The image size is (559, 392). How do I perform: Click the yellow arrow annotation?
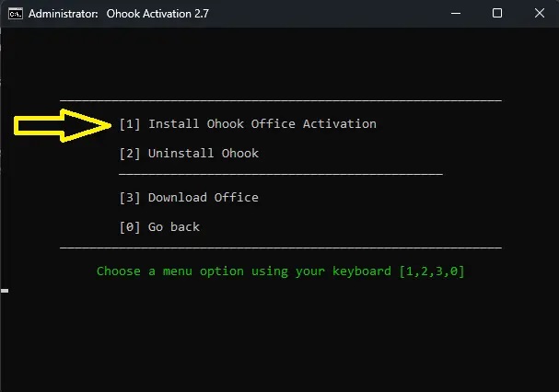63,125
